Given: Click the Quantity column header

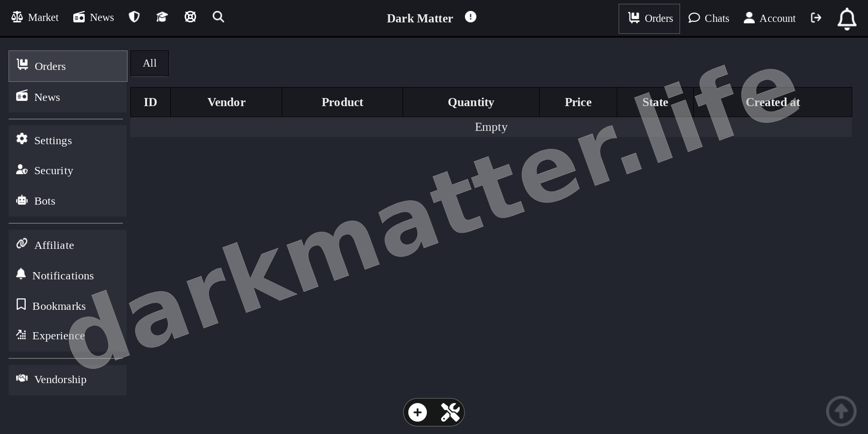Looking at the screenshot, I should pyautogui.click(x=471, y=102).
